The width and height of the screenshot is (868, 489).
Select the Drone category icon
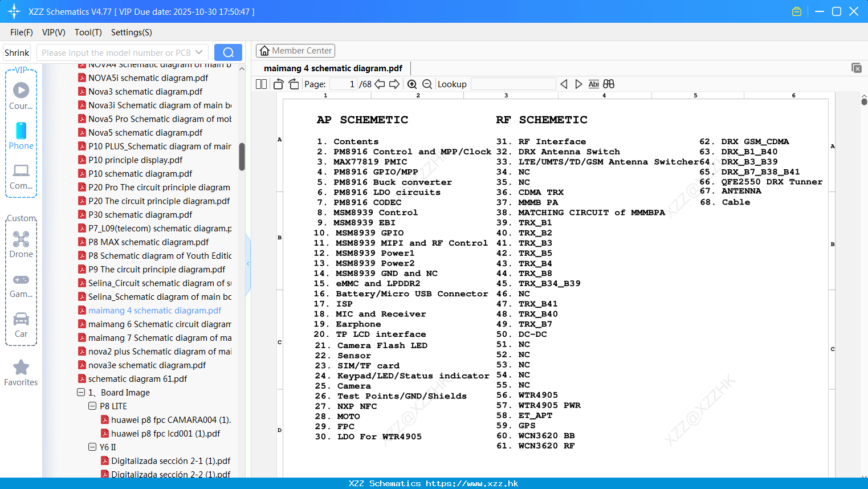point(21,244)
